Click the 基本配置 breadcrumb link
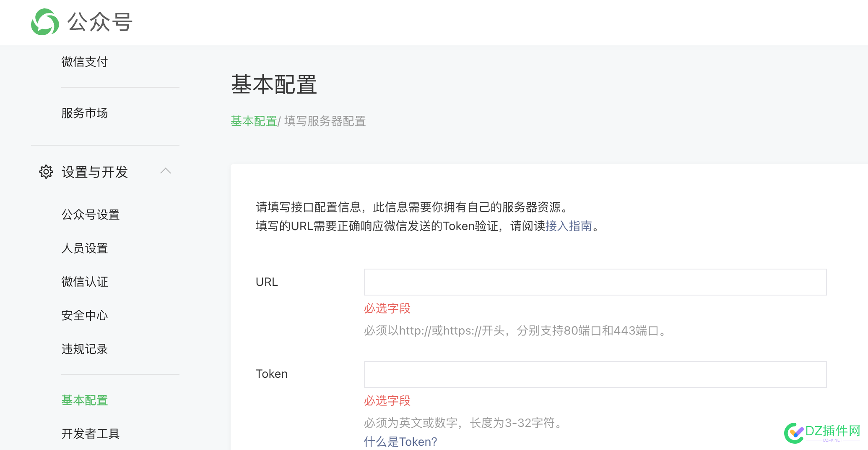Screen dimensions: 868x450 click(254, 121)
